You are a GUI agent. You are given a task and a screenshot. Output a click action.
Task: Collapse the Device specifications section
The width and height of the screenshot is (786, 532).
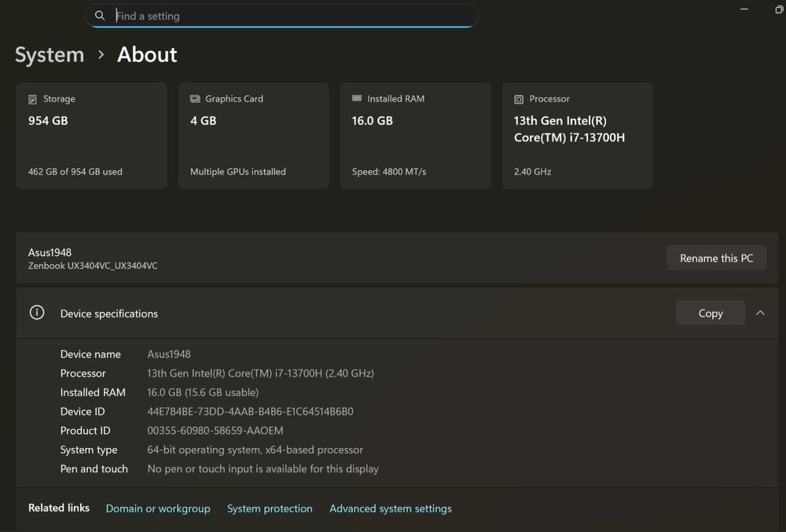pyautogui.click(x=760, y=313)
